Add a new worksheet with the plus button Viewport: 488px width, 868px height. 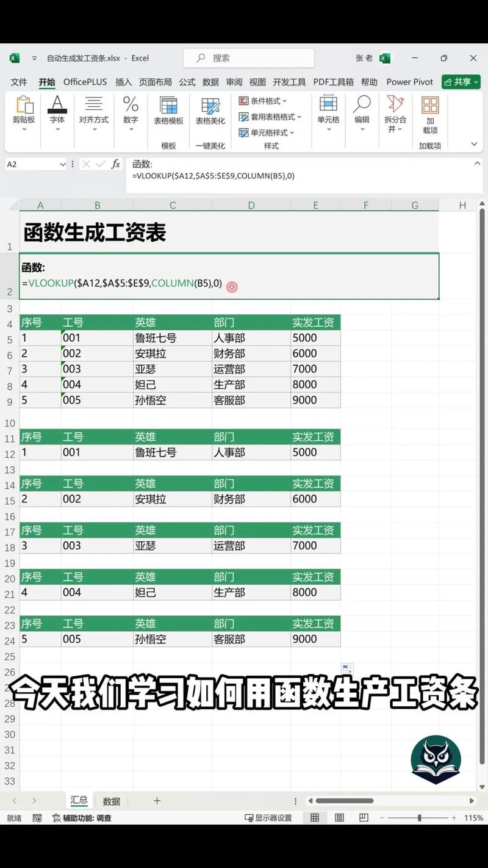pos(157,801)
